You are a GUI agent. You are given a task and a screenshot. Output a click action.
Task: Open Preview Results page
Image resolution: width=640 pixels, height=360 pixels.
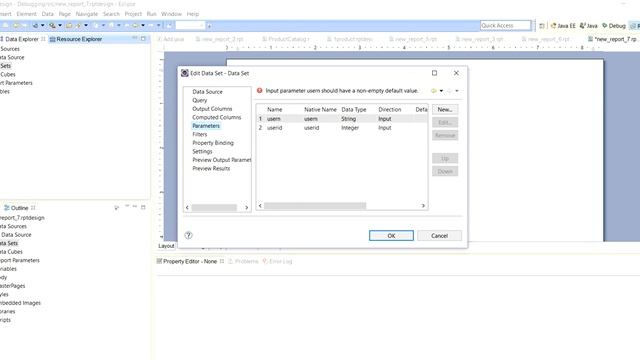211,169
